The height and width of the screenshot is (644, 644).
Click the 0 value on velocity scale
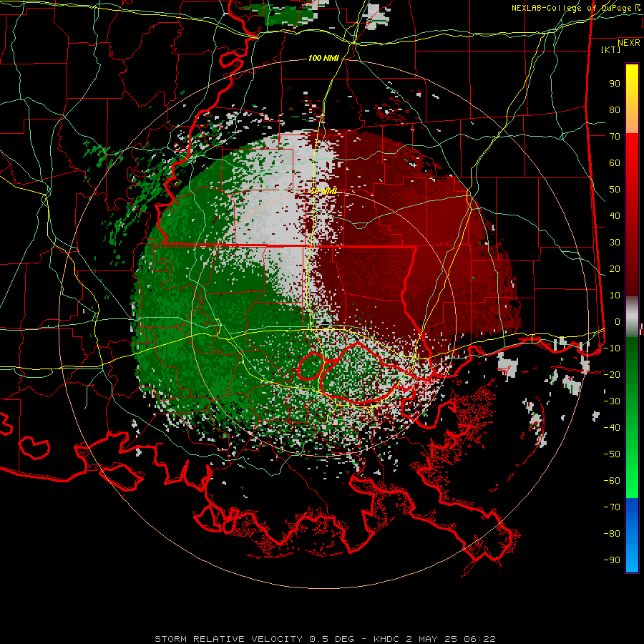click(x=618, y=321)
